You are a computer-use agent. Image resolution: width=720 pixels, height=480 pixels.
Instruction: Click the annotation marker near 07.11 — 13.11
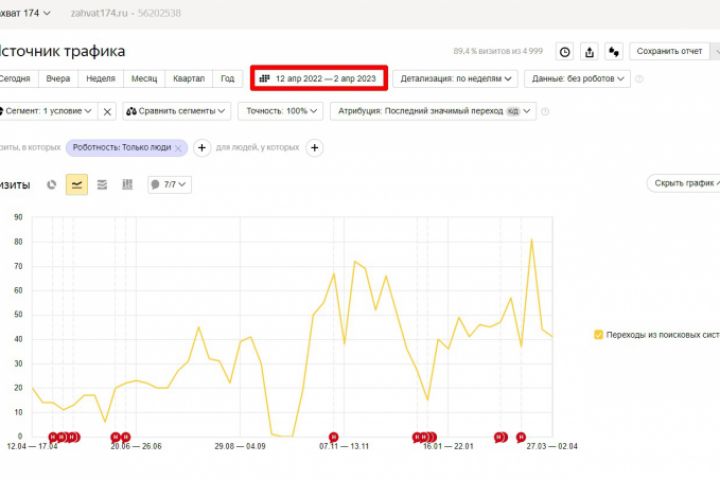[333, 437]
